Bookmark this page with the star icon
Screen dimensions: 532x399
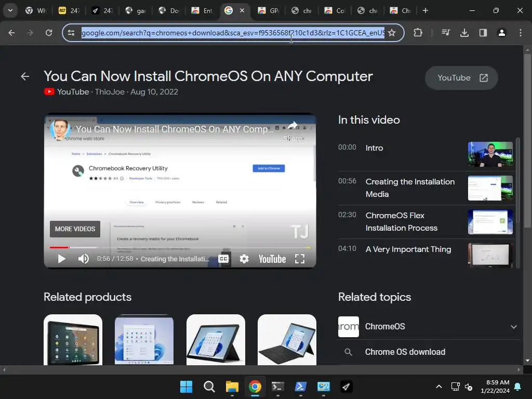pos(392,33)
